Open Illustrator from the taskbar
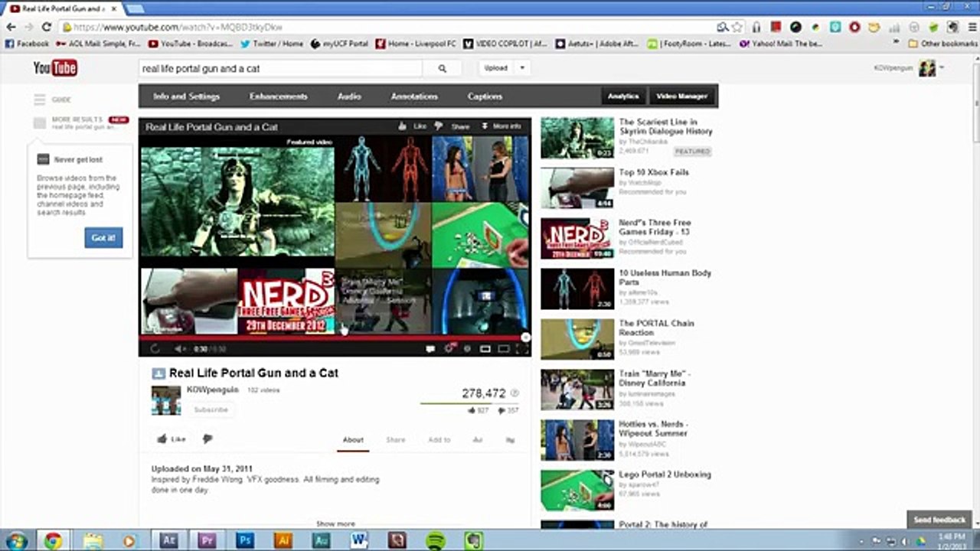980x551 pixels. coord(283,540)
